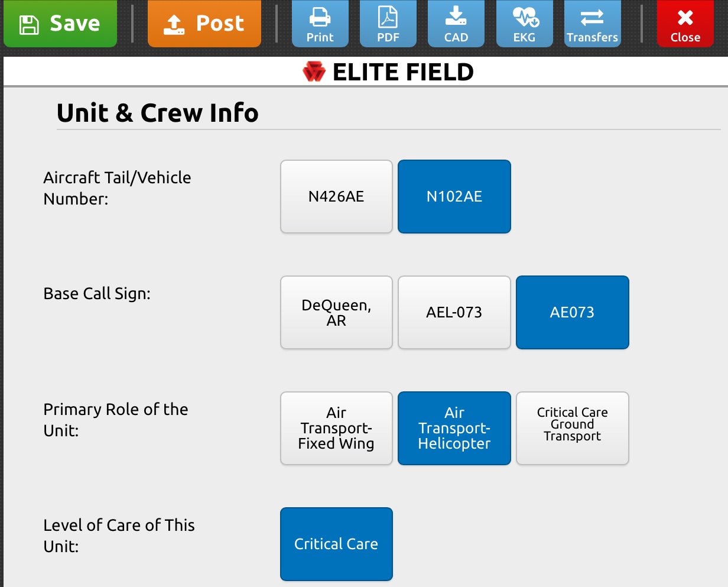Viewport: 728px width, 587px height.
Task: Click the orange Post upload button
Action: 204,24
